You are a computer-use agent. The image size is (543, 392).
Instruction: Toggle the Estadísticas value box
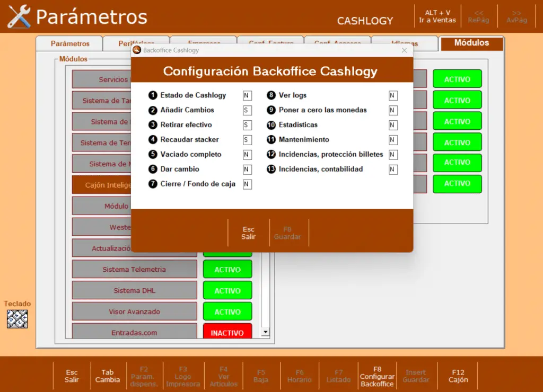pos(393,125)
